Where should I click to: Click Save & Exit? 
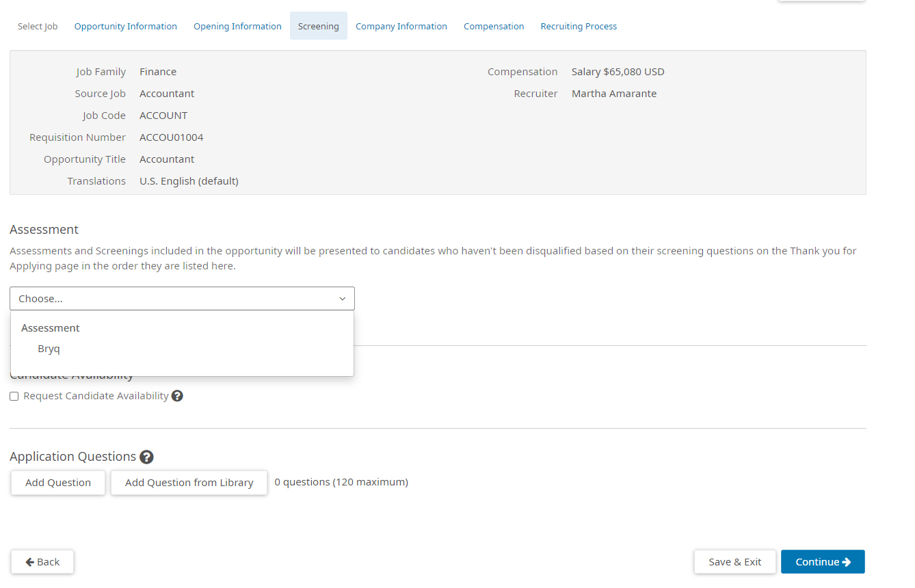(734, 562)
